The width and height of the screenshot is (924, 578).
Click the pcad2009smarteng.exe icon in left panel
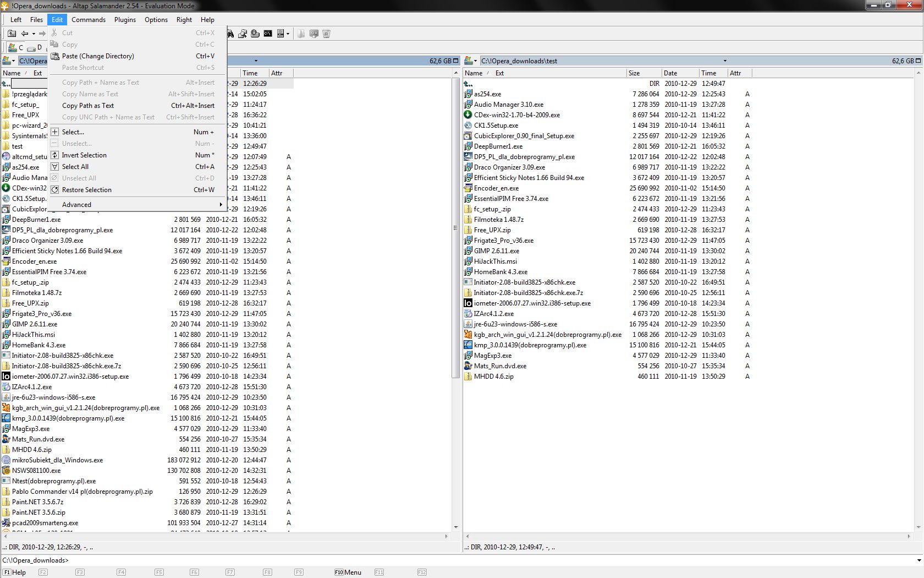(6, 523)
